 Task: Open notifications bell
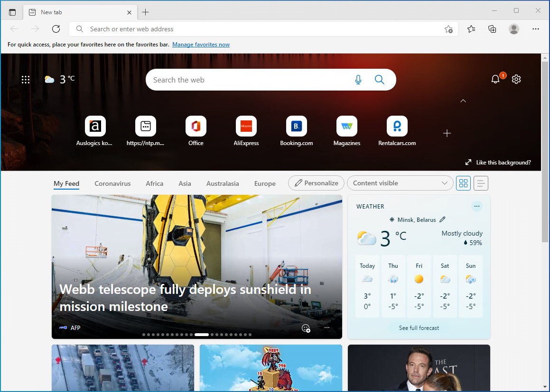click(x=495, y=79)
